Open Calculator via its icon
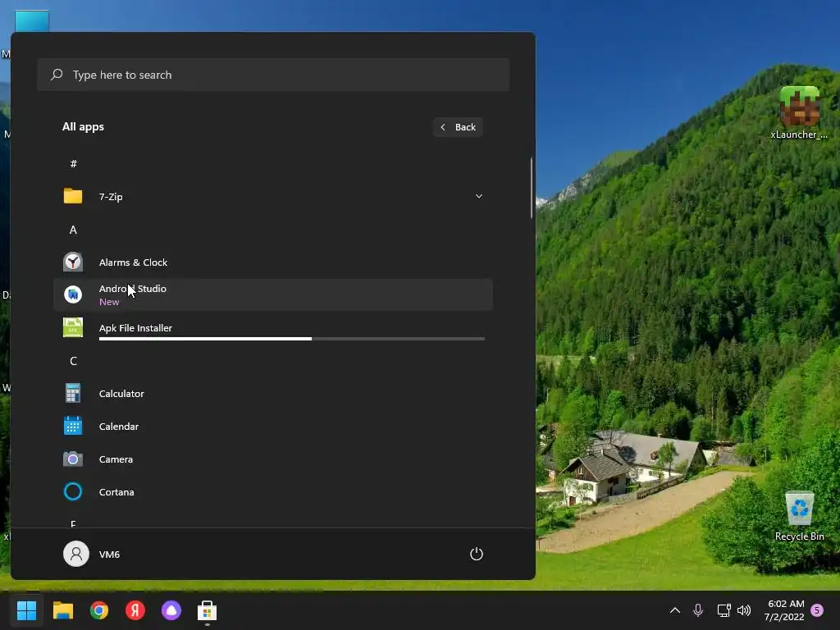Viewport: 840px width, 630px height. [73, 393]
